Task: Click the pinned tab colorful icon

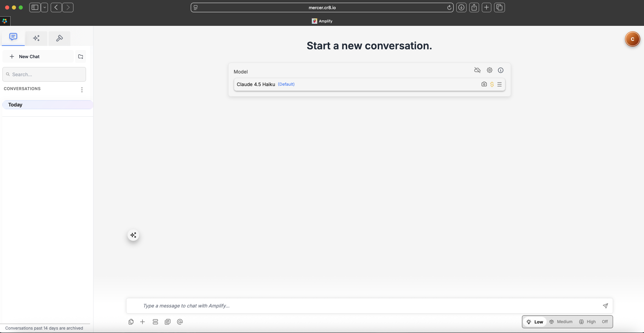Action: (5, 21)
